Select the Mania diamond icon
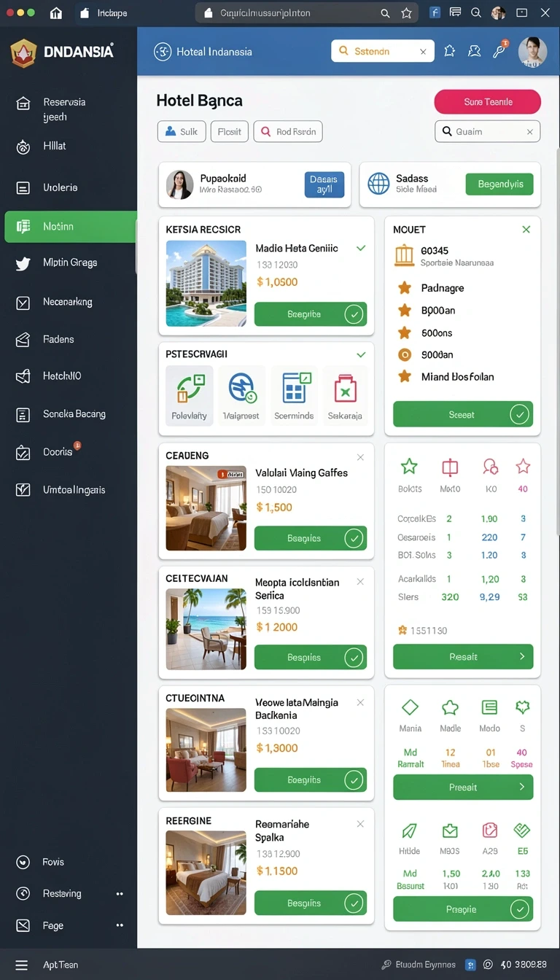 coord(411,707)
